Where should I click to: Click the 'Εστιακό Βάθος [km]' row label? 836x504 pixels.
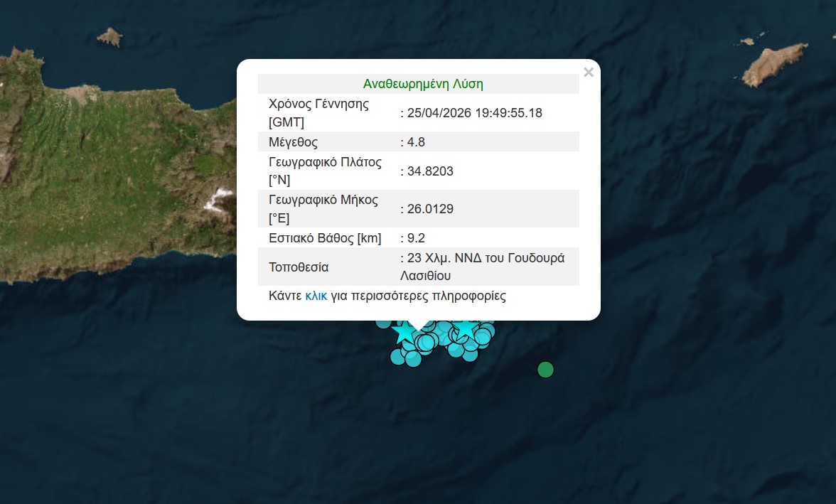325,237
